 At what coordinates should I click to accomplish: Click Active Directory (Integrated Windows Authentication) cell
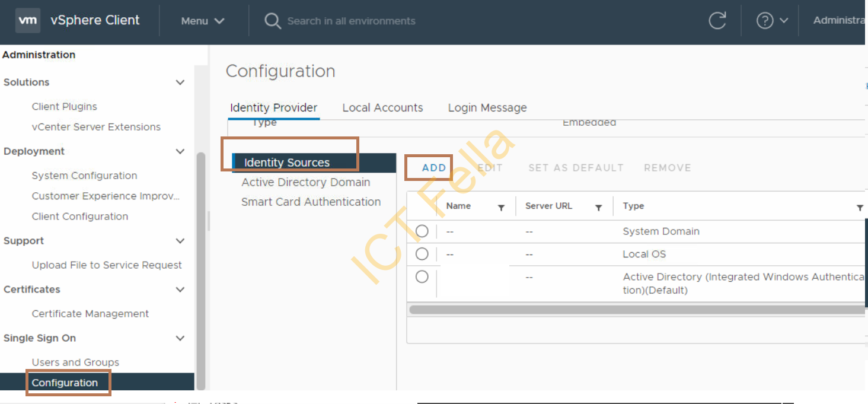[x=744, y=284]
